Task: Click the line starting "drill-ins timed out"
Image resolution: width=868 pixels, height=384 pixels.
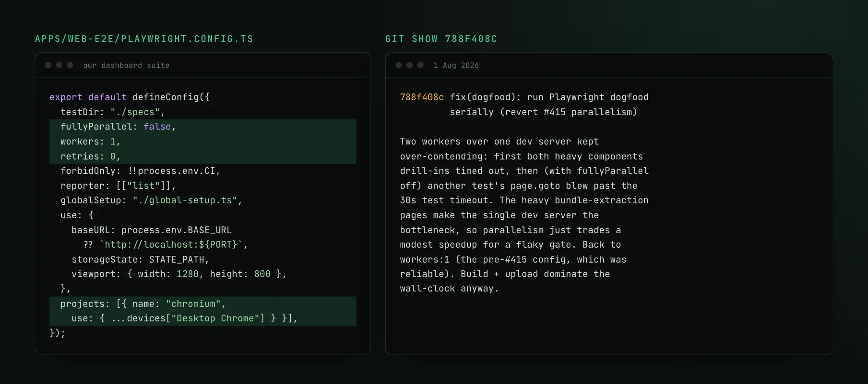Action: [524, 171]
